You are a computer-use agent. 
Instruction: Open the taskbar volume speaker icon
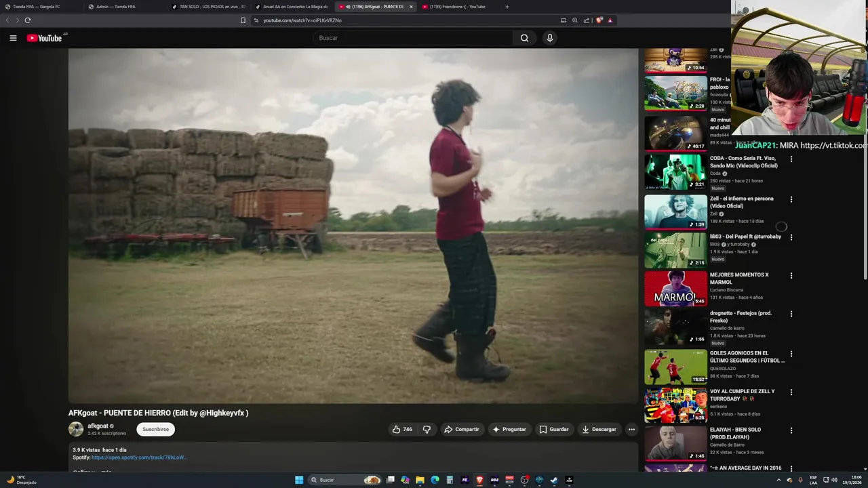tap(834, 480)
